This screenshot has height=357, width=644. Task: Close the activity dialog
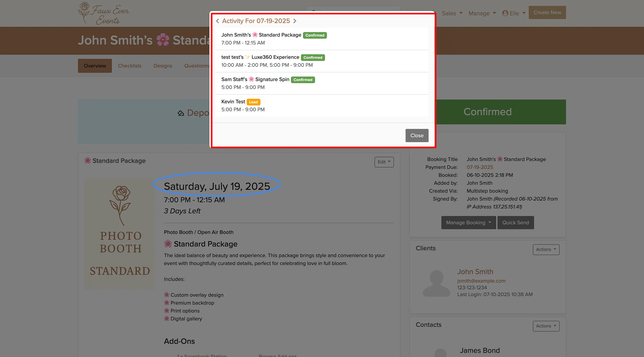point(417,135)
